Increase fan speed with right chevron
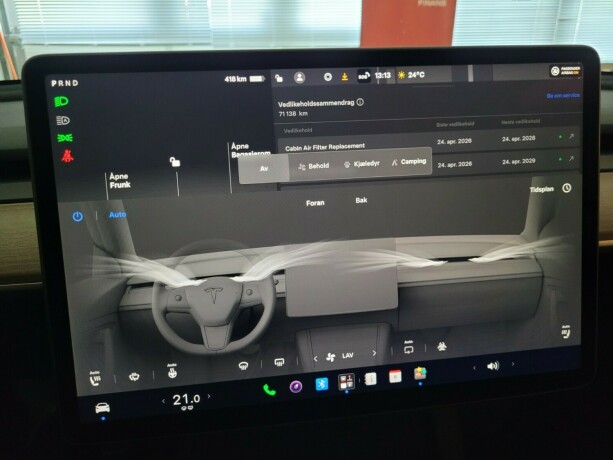The height and width of the screenshot is (460, 613). pyautogui.click(x=374, y=353)
